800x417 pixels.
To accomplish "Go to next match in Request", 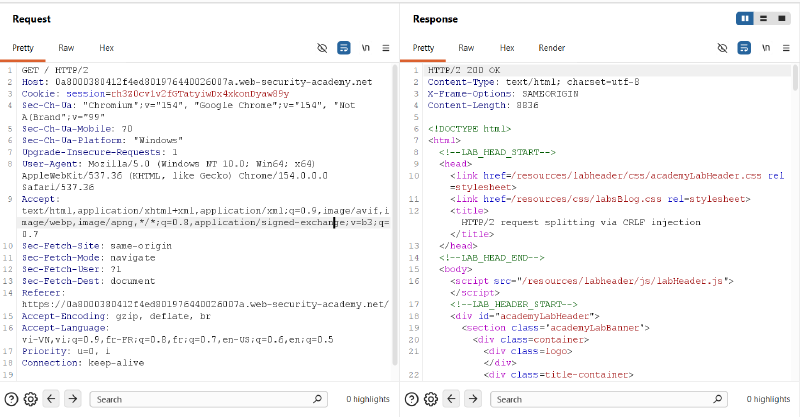I will click(x=73, y=399).
